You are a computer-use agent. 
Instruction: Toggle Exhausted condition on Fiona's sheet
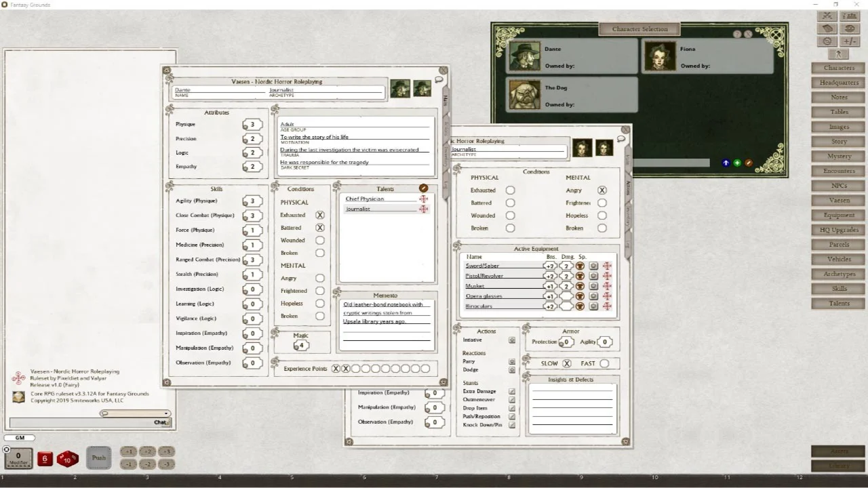pyautogui.click(x=510, y=190)
